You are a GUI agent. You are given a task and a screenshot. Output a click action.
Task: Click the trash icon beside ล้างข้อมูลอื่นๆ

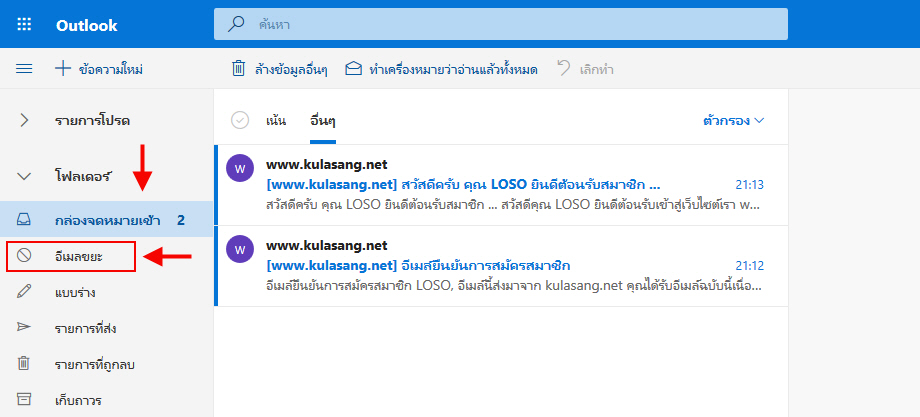click(238, 69)
